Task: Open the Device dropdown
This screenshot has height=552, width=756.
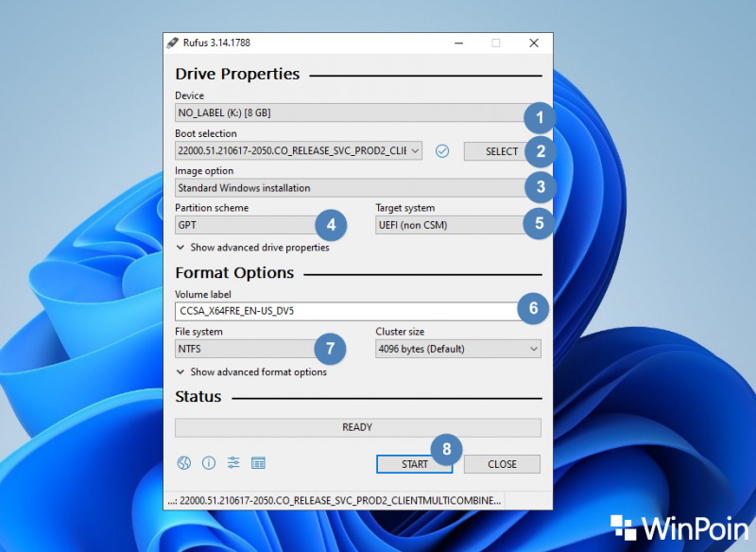Action: coord(358,112)
